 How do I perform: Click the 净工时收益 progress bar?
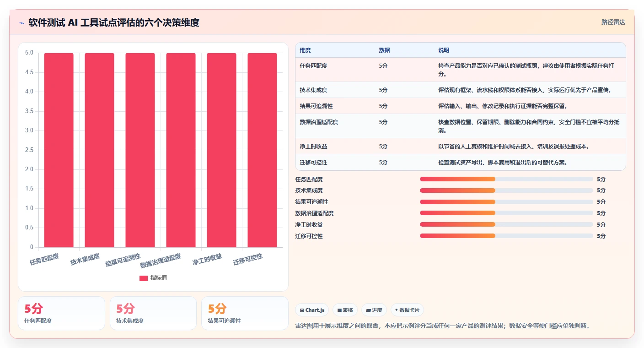pyautogui.click(x=506, y=224)
